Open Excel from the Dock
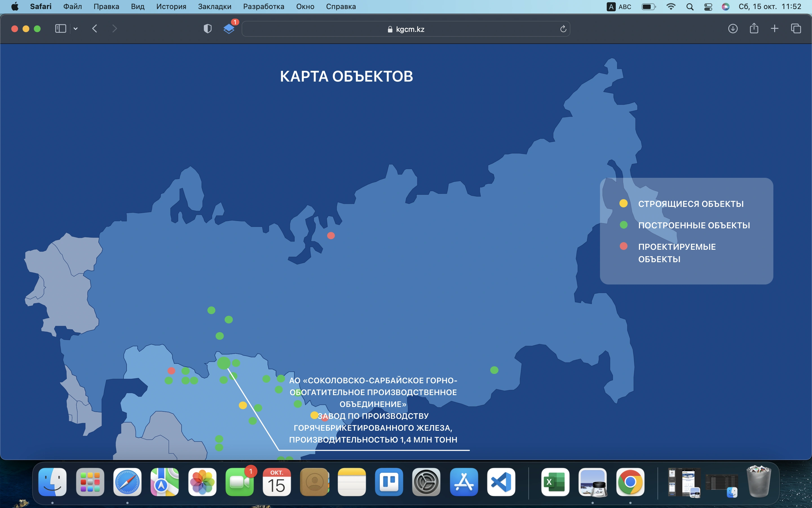812x508 pixels. [555, 482]
